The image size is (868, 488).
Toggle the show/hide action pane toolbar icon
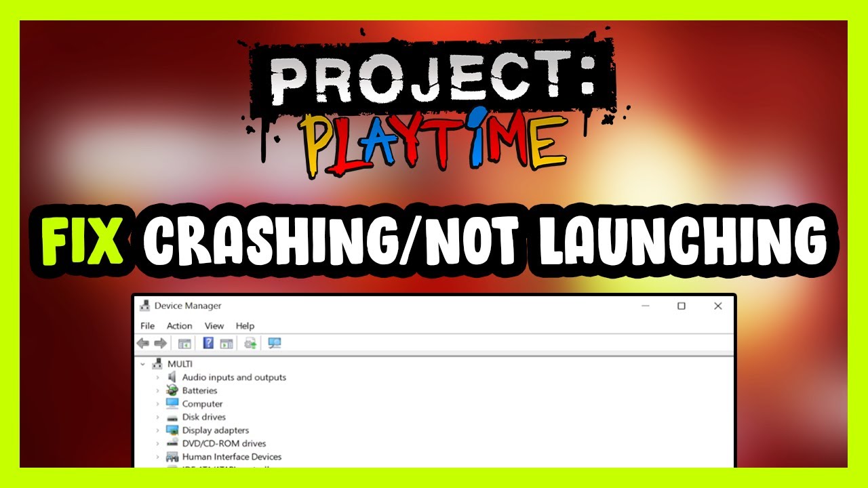[226, 344]
